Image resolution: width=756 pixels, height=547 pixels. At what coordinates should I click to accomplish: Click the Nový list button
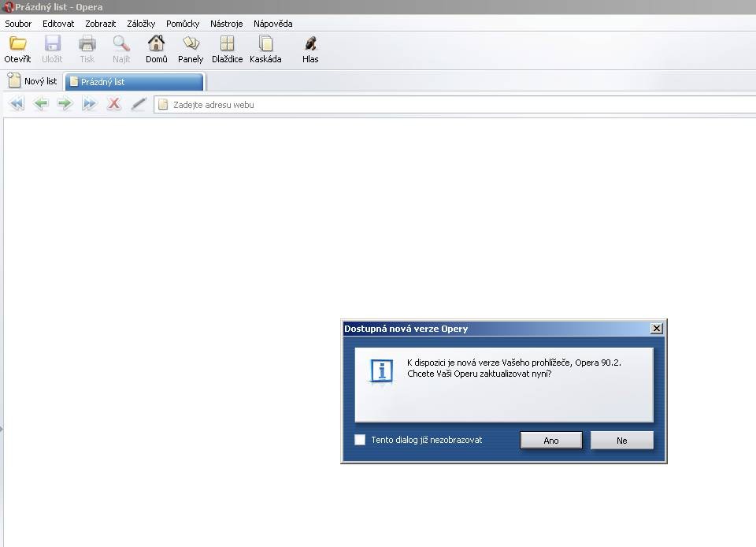point(32,81)
